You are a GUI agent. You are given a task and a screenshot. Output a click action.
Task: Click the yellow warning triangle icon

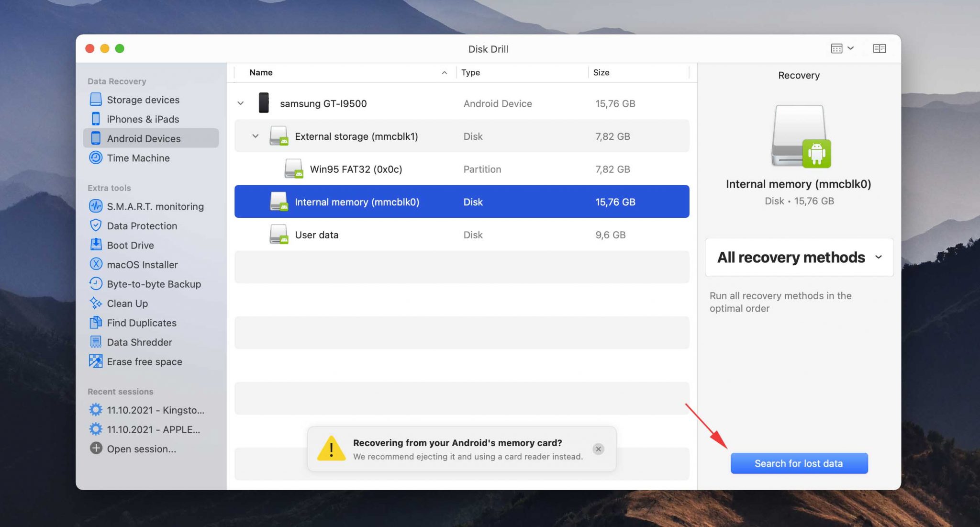[331, 449]
